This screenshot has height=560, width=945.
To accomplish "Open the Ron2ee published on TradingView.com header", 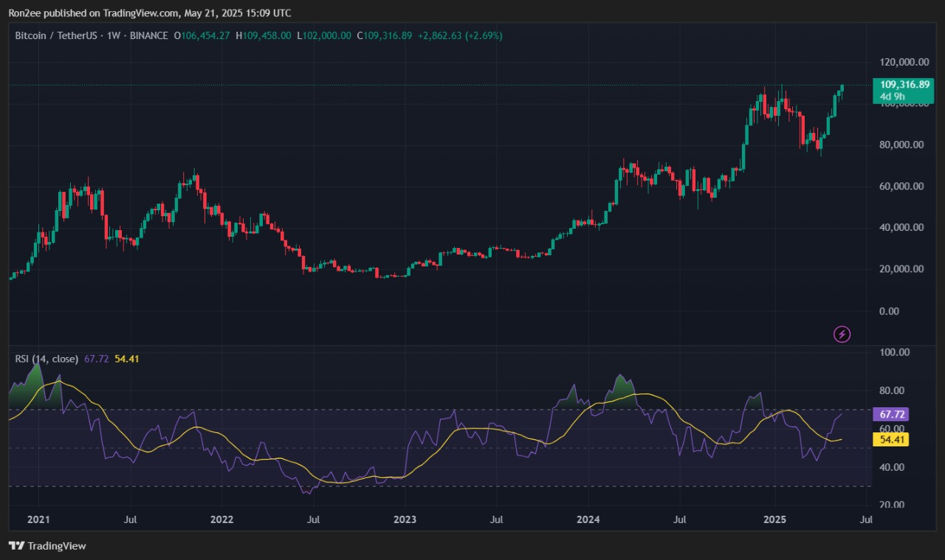I will [150, 13].
